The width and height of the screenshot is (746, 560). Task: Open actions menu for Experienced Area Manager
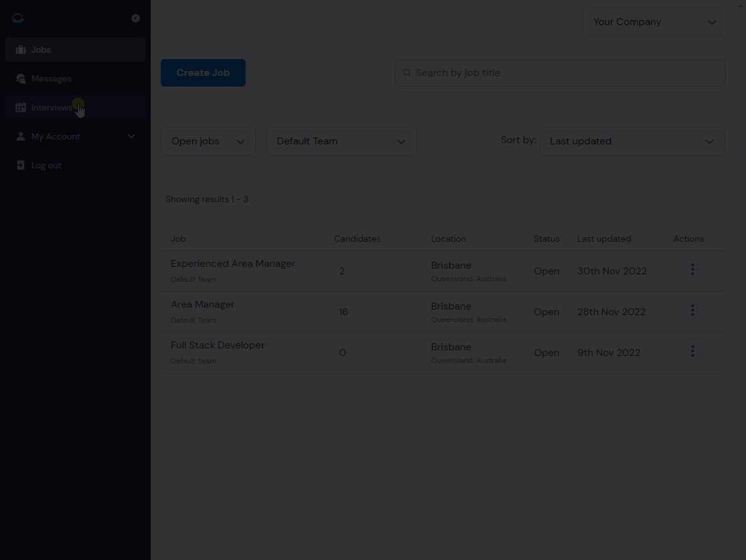692,269
